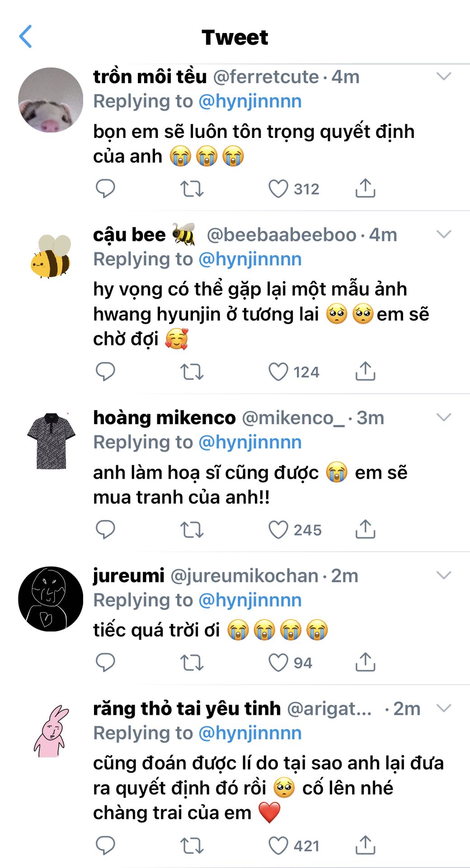Screen dimensions: 470x868
Task: Open the @jureumikochan profile handle
Action: point(244,576)
